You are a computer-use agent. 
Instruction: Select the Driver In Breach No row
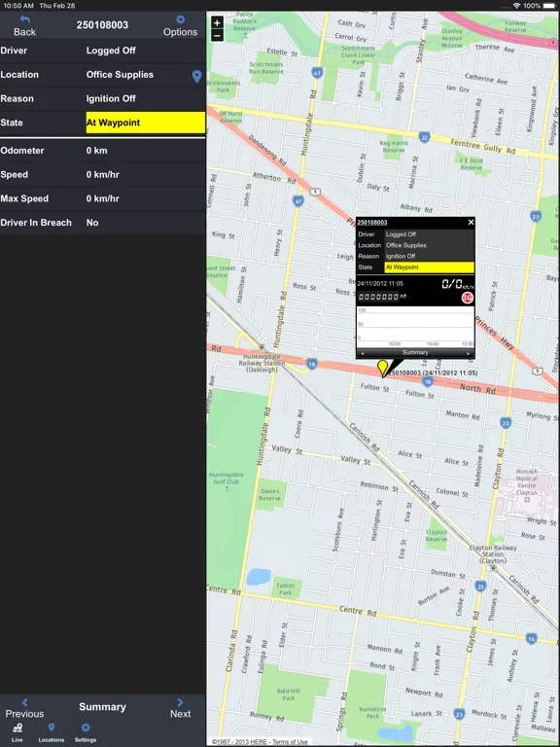click(x=103, y=223)
